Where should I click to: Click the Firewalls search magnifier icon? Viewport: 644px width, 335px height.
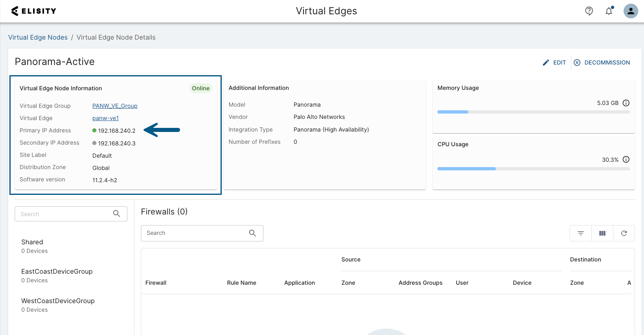(253, 233)
